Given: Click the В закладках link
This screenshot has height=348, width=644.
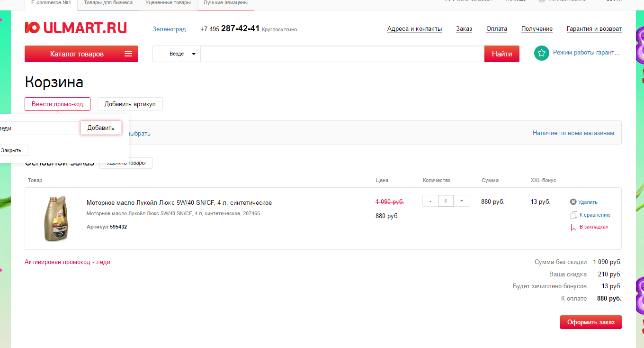Looking at the screenshot, I should tap(594, 227).
